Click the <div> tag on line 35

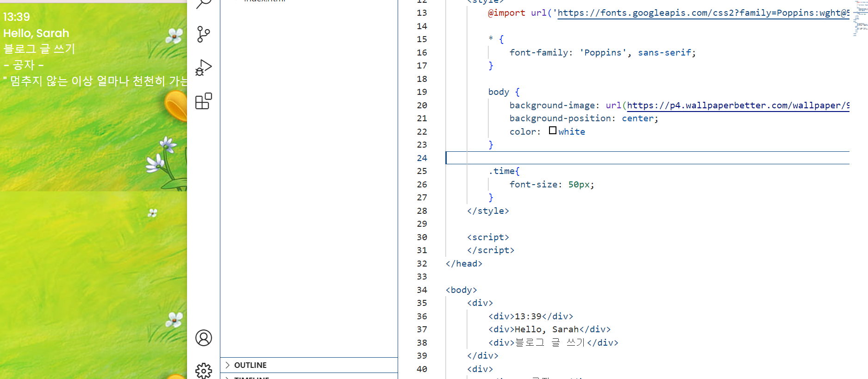pos(480,303)
